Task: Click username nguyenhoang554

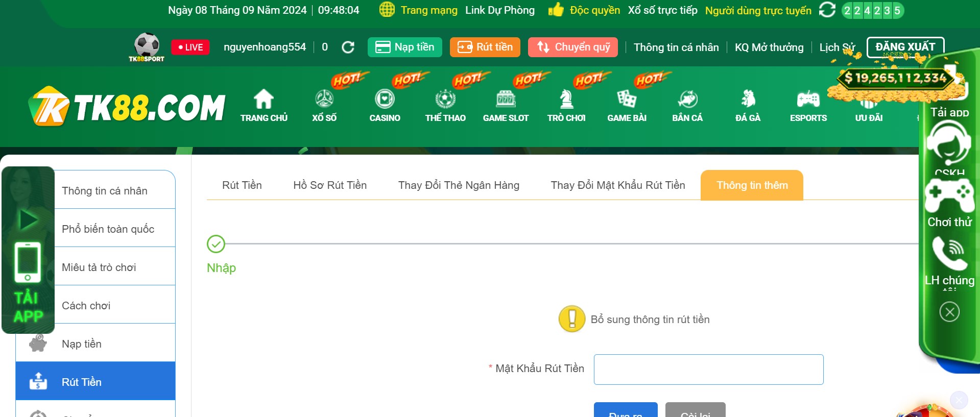Action: click(265, 47)
